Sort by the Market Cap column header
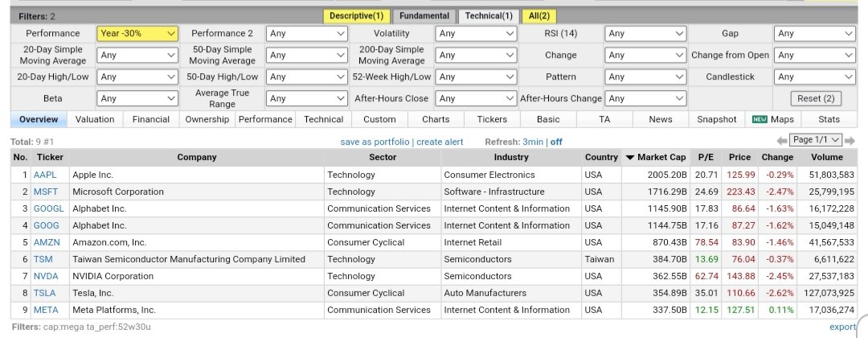This screenshot has width=868, height=338. (656, 158)
